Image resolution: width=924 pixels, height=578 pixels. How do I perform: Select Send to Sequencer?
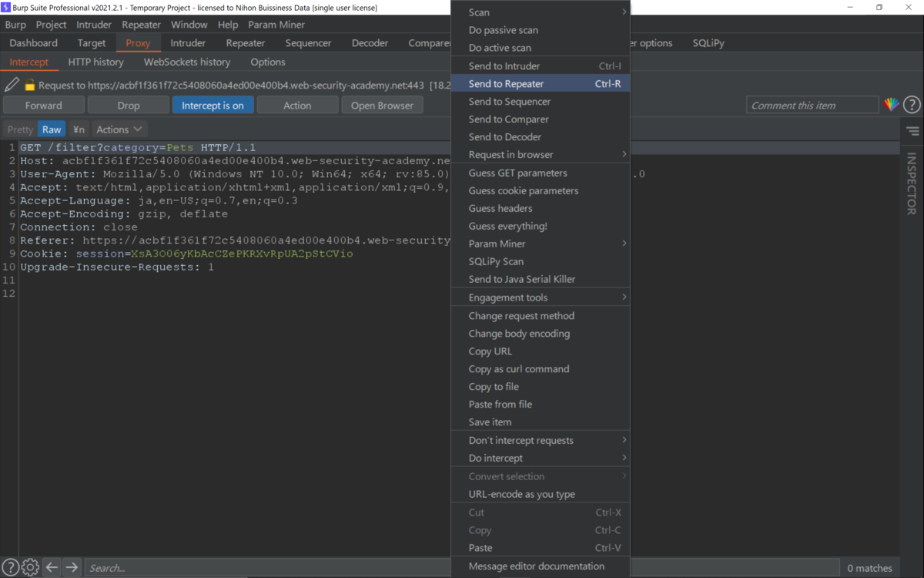(x=541, y=101)
